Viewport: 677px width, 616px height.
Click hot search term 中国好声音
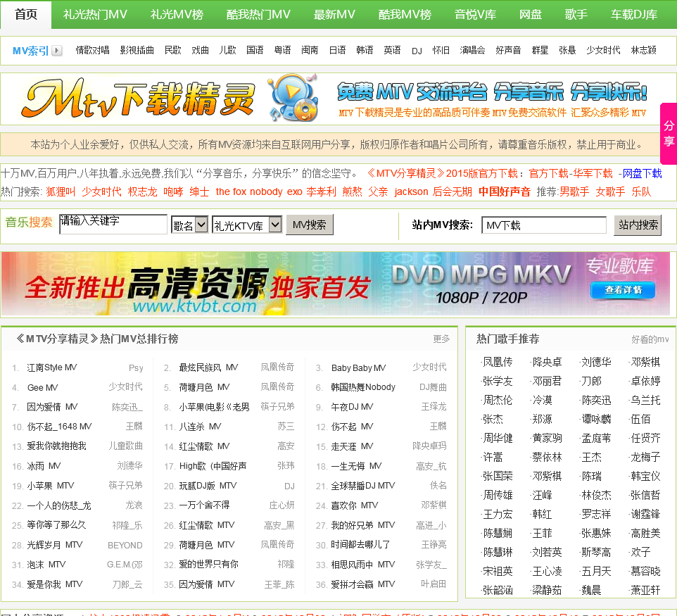[x=505, y=191]
